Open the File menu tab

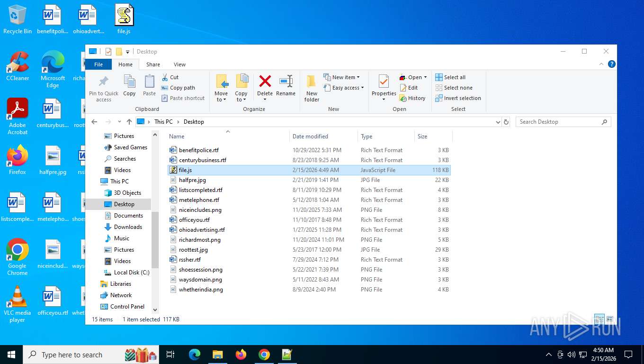98,64
